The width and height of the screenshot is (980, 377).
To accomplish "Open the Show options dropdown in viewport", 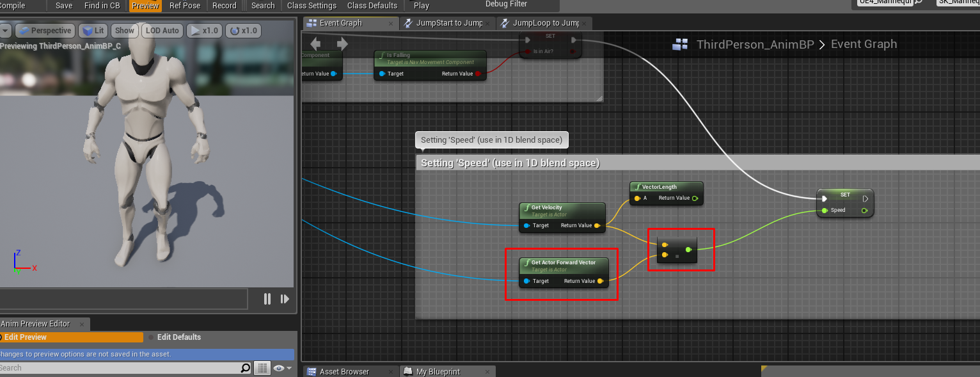I will click(x=125, y=31).
